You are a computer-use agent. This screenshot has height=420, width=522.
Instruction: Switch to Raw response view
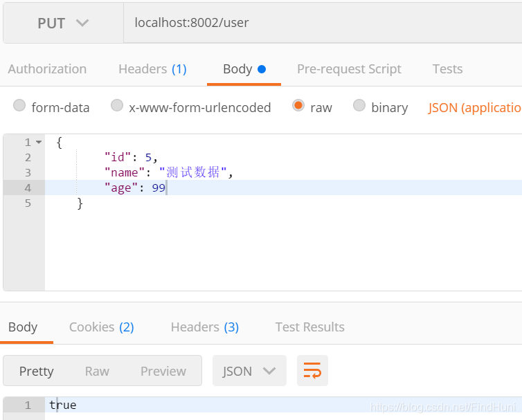coord(97,371)
